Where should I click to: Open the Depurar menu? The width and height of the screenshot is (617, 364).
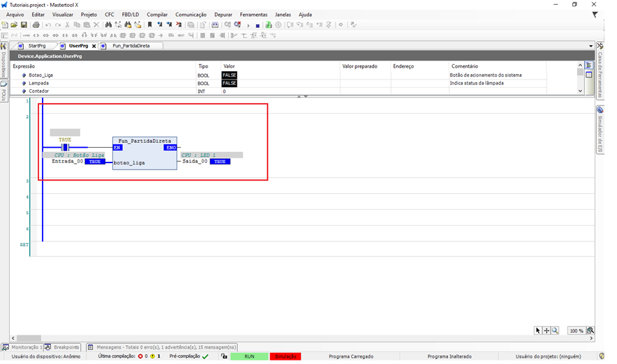(x=223, y=14)
